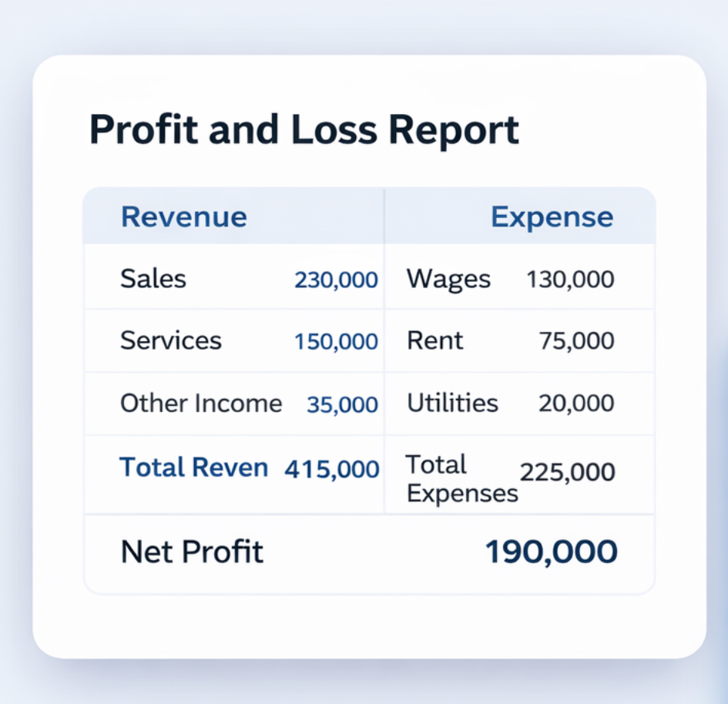Screen dimensions: 728x704
Task: Click the Total Expenses label
Action: pos(461,478)
